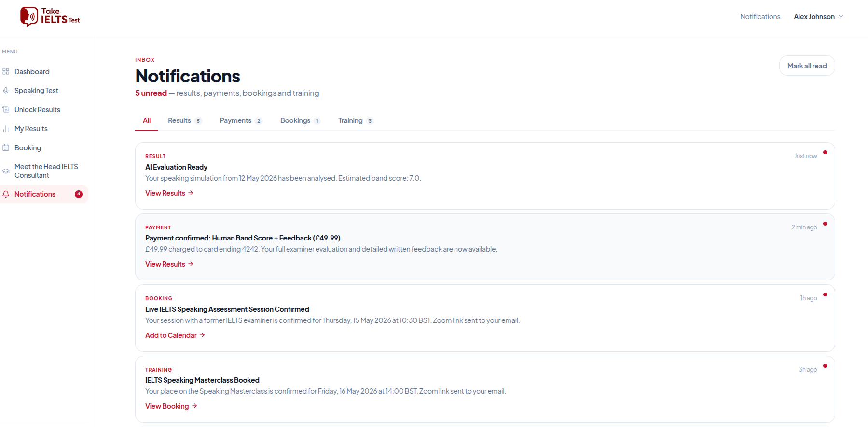Click the Speaking Test microphone icon
This screenshot has height=427, width=868.
6,91
